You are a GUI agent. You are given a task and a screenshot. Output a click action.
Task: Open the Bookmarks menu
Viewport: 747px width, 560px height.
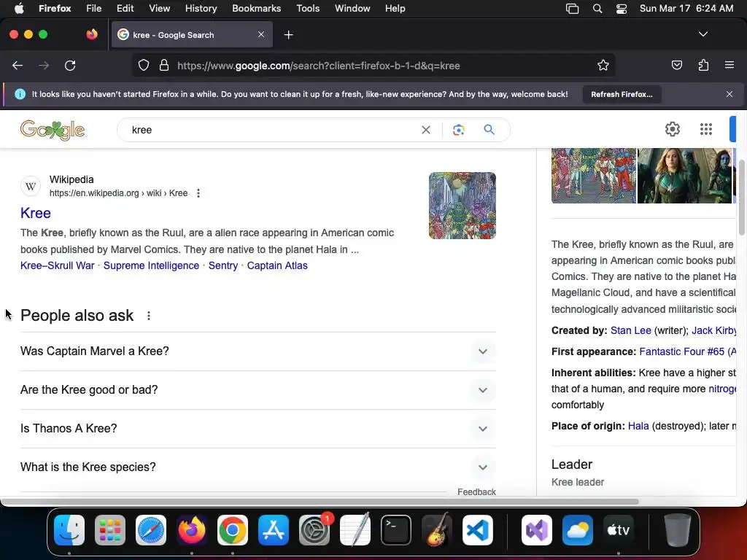[256, 8]
